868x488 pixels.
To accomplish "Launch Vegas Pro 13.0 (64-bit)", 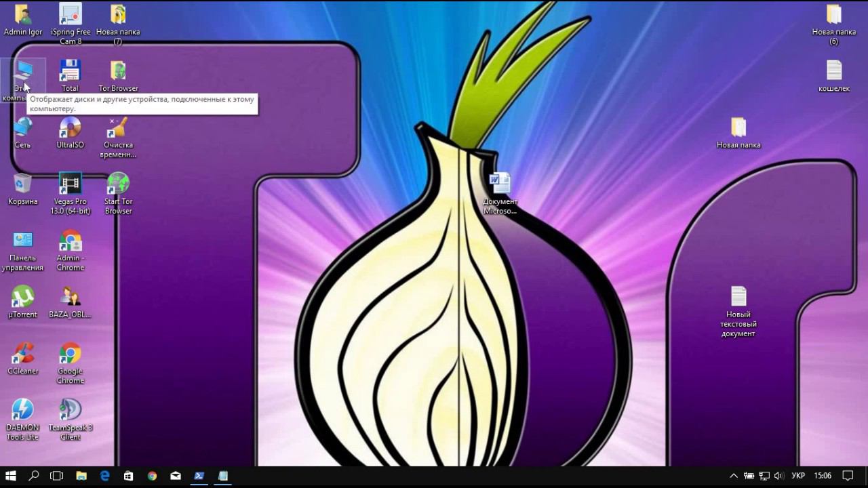I will pos(71,184).
